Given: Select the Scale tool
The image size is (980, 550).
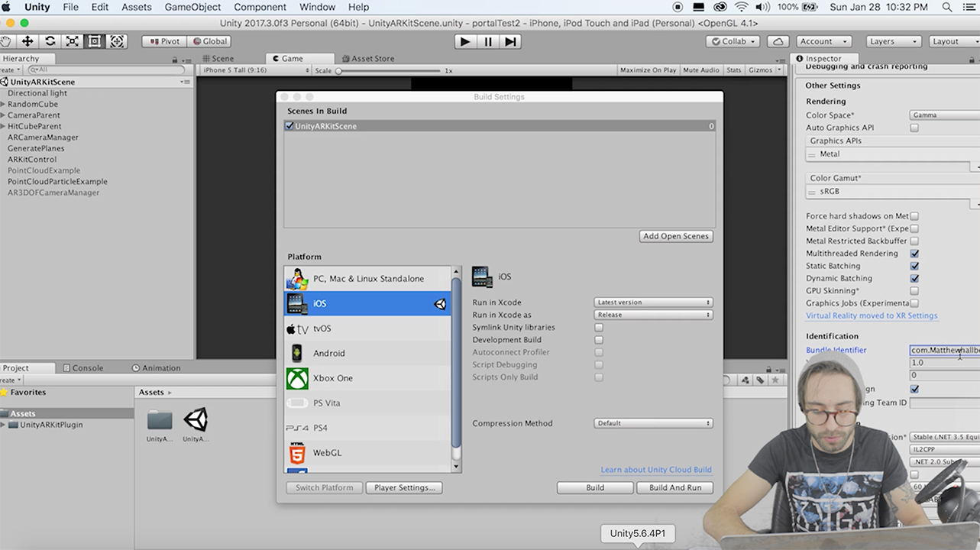Looking at the screenshot, I should (x=72, y=41).
